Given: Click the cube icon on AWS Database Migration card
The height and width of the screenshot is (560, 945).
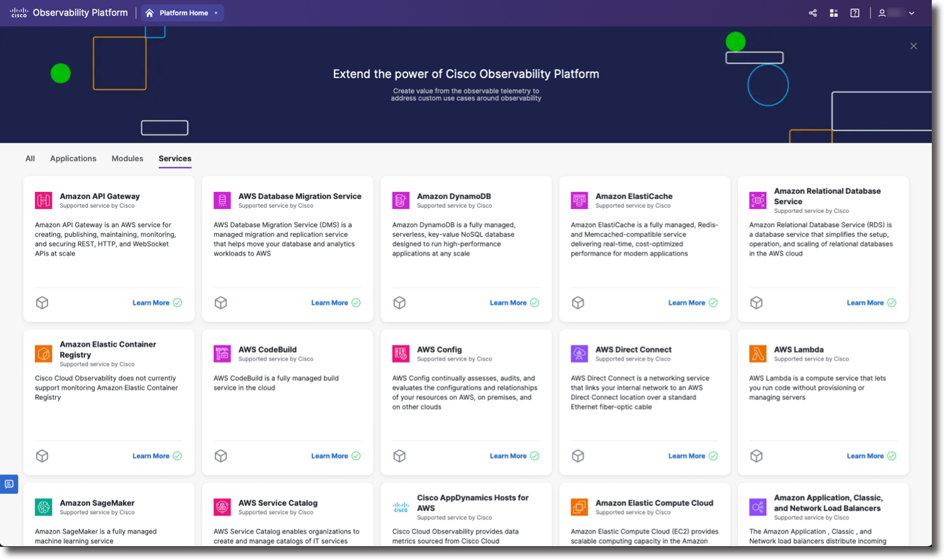Looking at the screenshot, I should pyautogui.click(x=220, y=303).
